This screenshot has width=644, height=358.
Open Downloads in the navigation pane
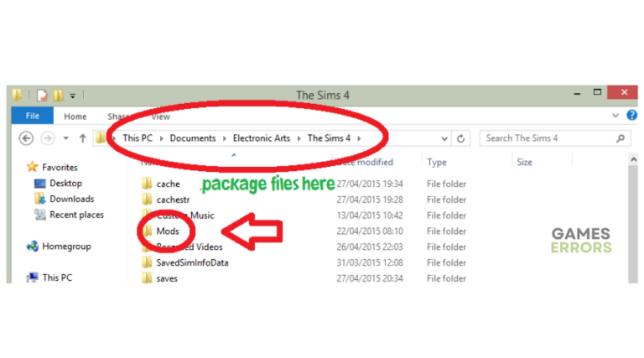coord(72,199)
